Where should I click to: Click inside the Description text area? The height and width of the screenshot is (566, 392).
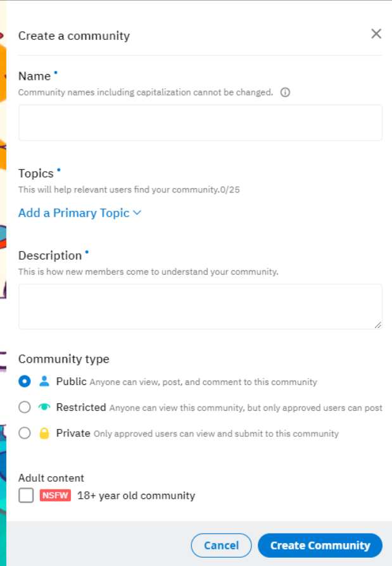pos(200,306)
